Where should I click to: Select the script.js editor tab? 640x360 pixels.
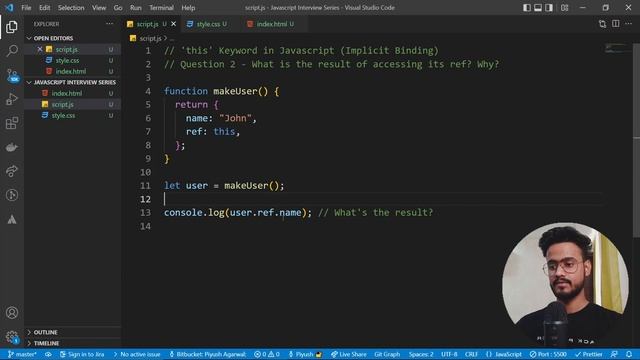[147, 24]
